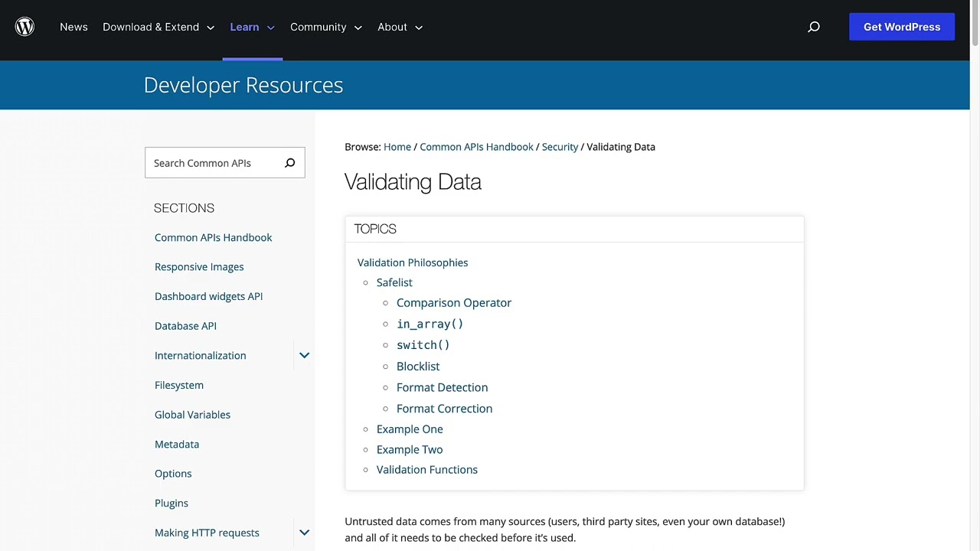The image size is (980, 551).
Task: Expand the Internationalization section chevron
Action: pos(304,355)
